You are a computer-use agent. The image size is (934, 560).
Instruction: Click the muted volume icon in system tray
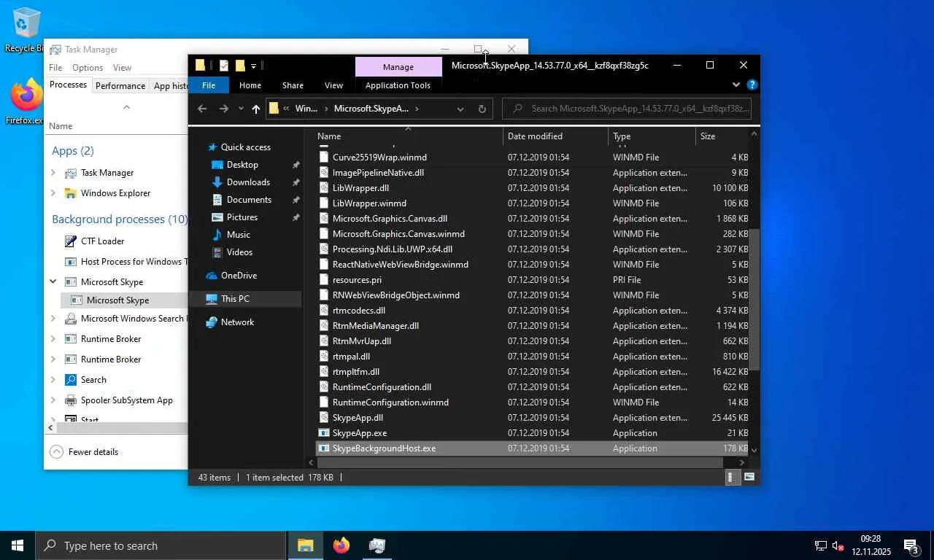point(838,545)
